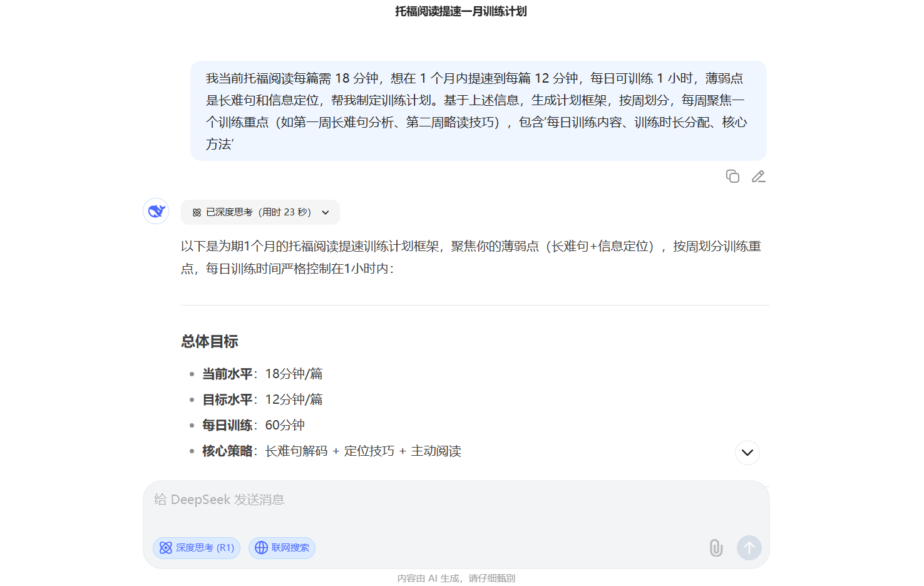Select the 每日训练 60分钟 list item

tap(254, 425)
